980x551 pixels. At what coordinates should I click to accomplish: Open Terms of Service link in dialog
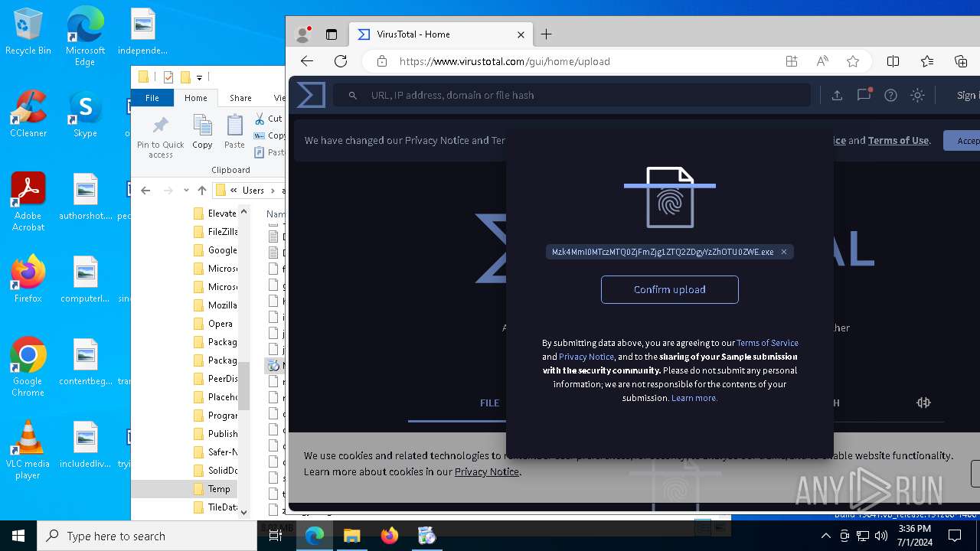click(767, 343)
